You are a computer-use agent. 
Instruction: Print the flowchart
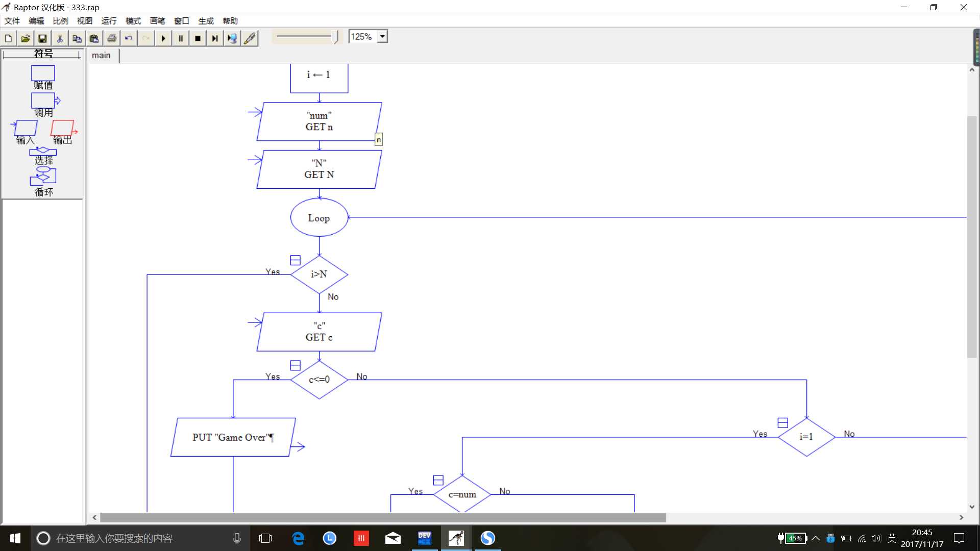tap(112, 38)
